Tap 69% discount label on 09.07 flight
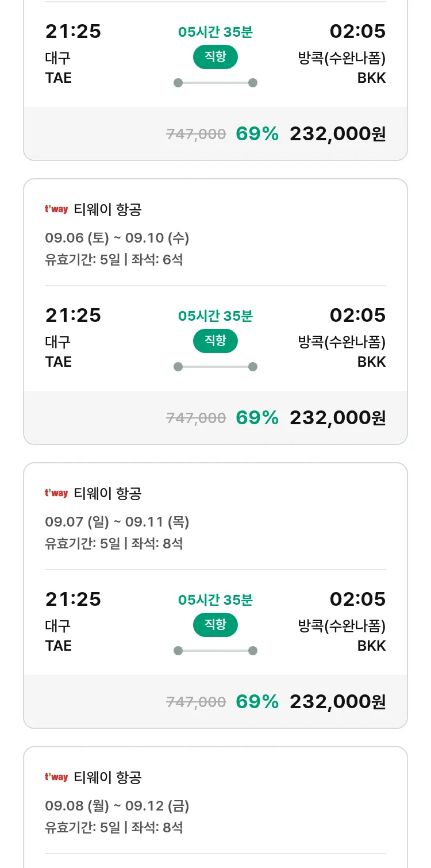Image resolution: width=431 pixels, height=868 pixels. tap(257, 702)
